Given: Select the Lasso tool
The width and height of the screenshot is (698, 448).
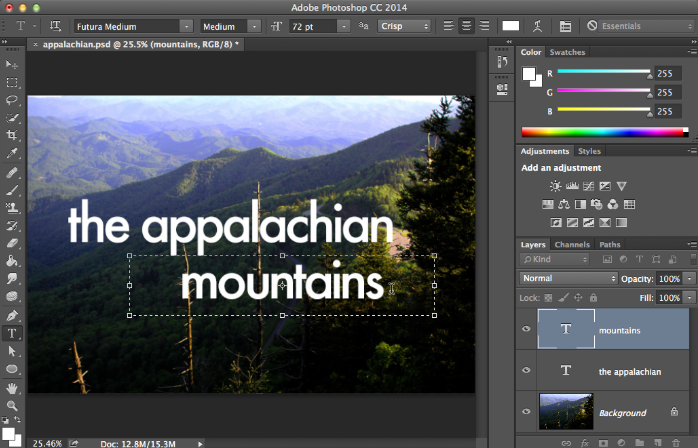Looking at the screenshot, I should [x=12, y=100].
